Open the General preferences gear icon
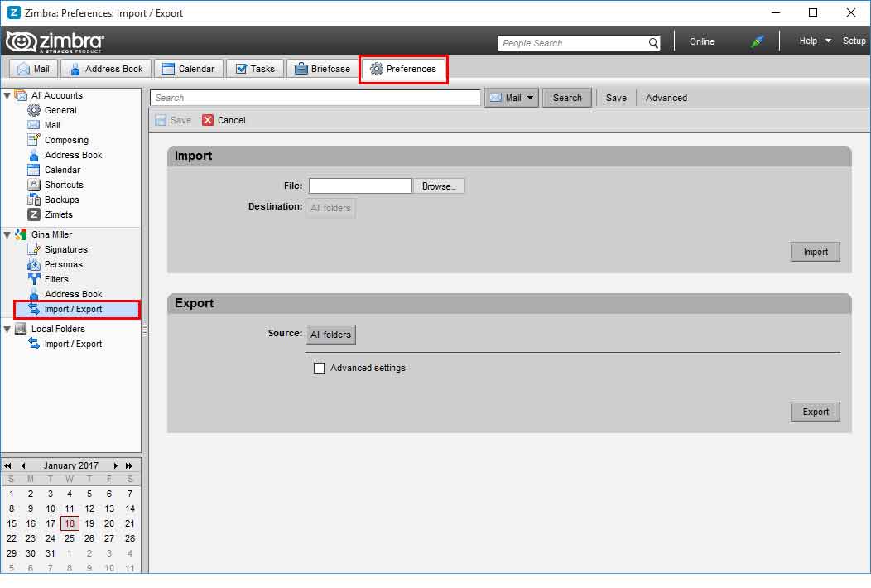The height and width of the screenshot is (588, 871). coord(34,110)
